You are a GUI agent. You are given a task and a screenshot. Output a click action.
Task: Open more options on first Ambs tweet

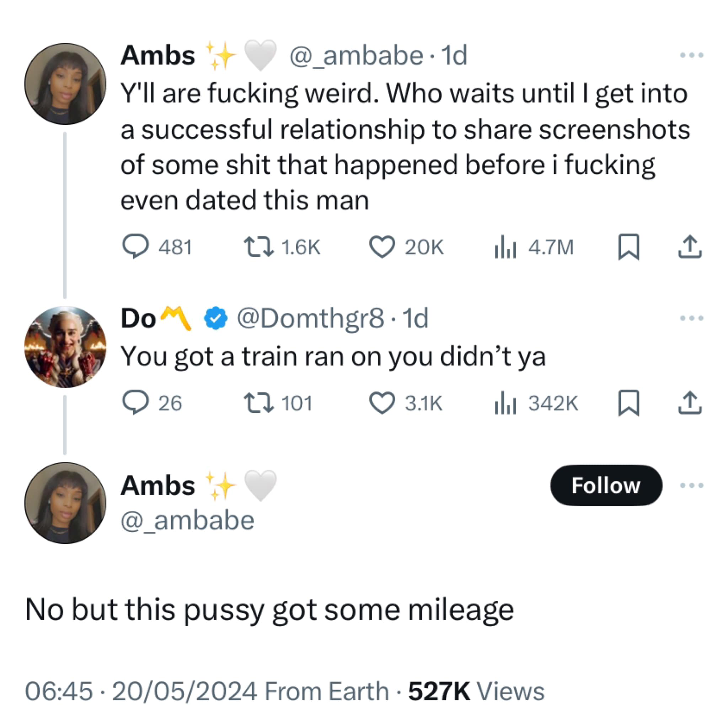pos(691,55)
